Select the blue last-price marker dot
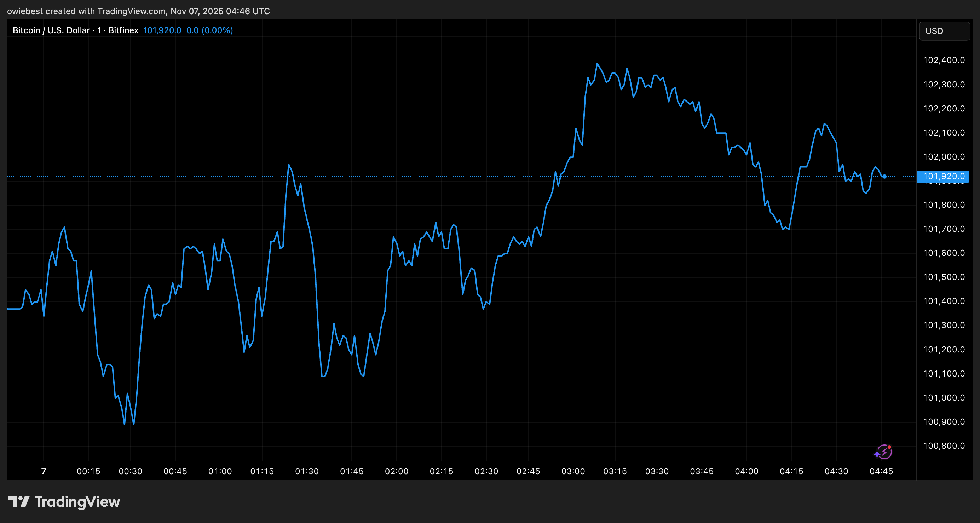Viewport: 980px width, 523px height. (885, 176)
